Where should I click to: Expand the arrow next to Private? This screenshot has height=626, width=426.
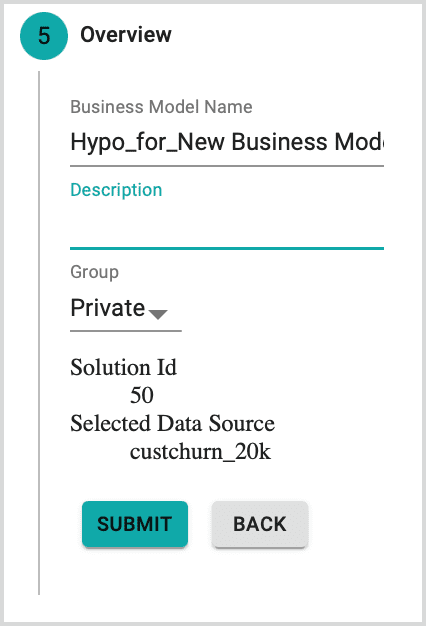click(158, 314)
